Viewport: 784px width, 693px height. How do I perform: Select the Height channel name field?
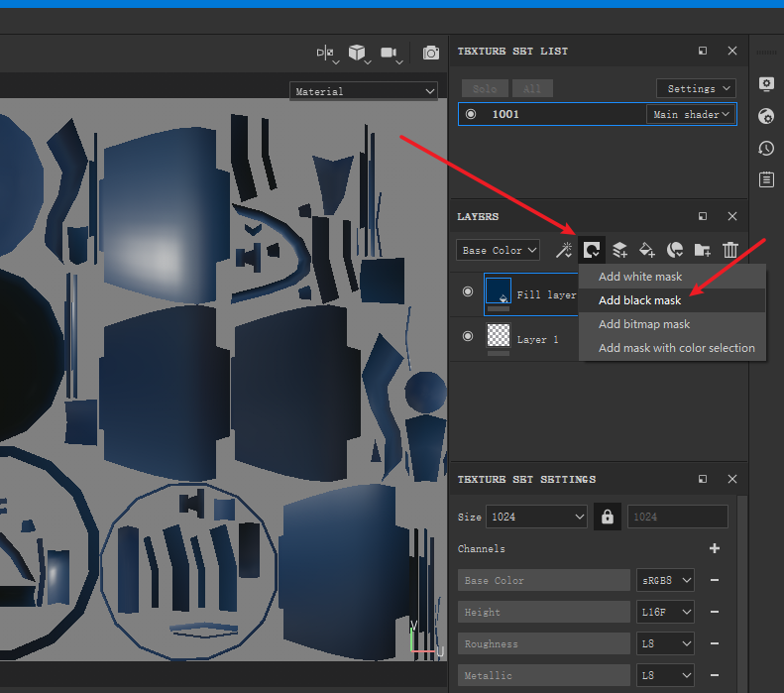543,612
